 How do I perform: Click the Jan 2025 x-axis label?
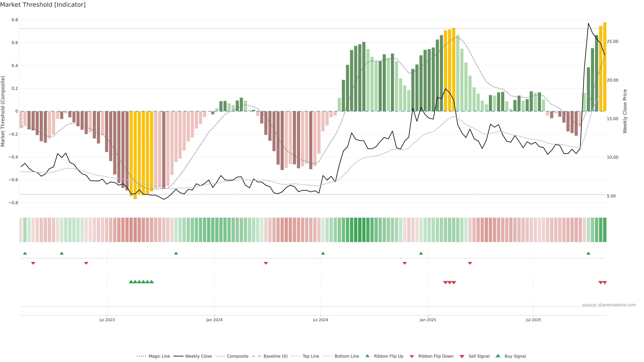coord(427,320)
